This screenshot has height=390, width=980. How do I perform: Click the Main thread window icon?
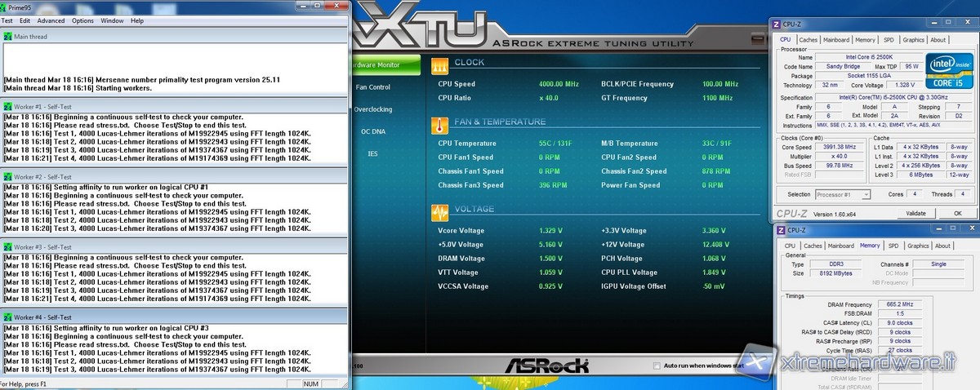pyautogui.click(x=8, y=37)
